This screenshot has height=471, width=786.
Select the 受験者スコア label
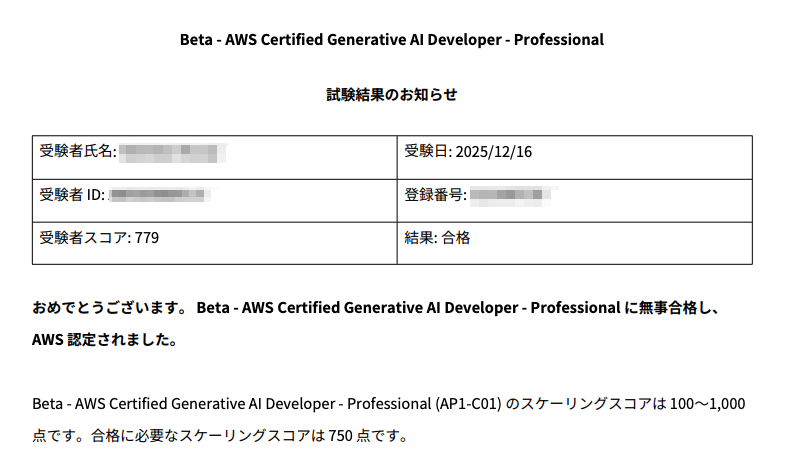(82, 238)
